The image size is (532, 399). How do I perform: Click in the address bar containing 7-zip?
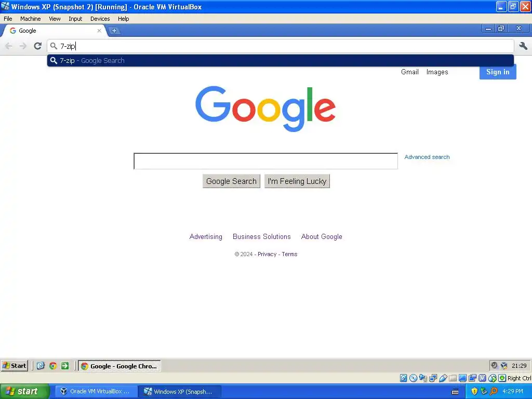coord(280,46)
